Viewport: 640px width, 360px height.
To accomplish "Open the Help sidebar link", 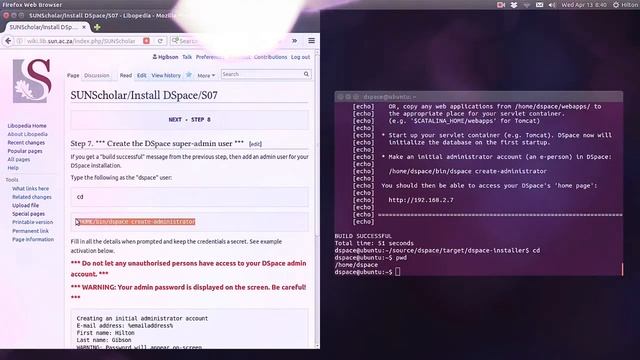I will click(x=13, y=168).
